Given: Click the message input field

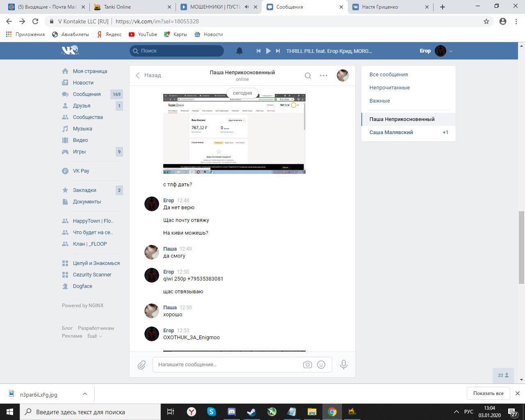Looking at the screenshot, I should 228,365.
